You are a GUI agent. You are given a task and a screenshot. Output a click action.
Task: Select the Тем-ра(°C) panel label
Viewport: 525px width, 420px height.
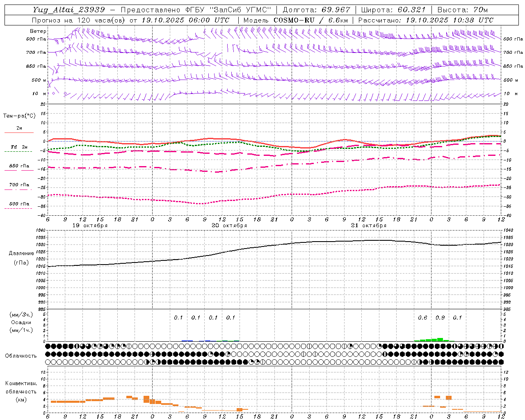[19, 116]
